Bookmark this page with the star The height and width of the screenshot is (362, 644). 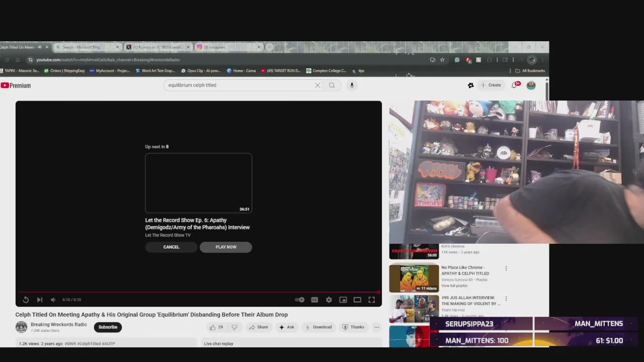[442, 60]
